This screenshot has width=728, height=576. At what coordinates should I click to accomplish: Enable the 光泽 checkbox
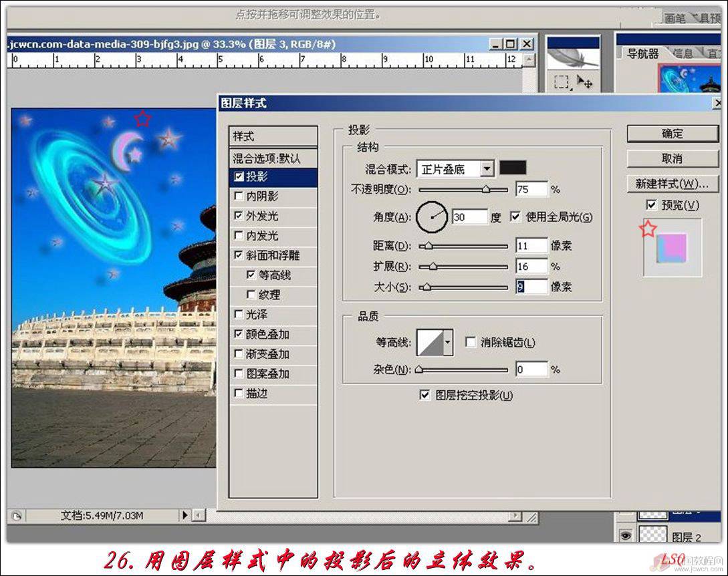click(239, 314)
